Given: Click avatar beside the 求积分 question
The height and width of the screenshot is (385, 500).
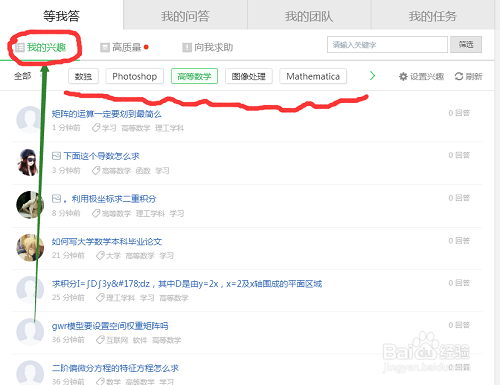Looking at the screenshot, I should click(30, 289).
